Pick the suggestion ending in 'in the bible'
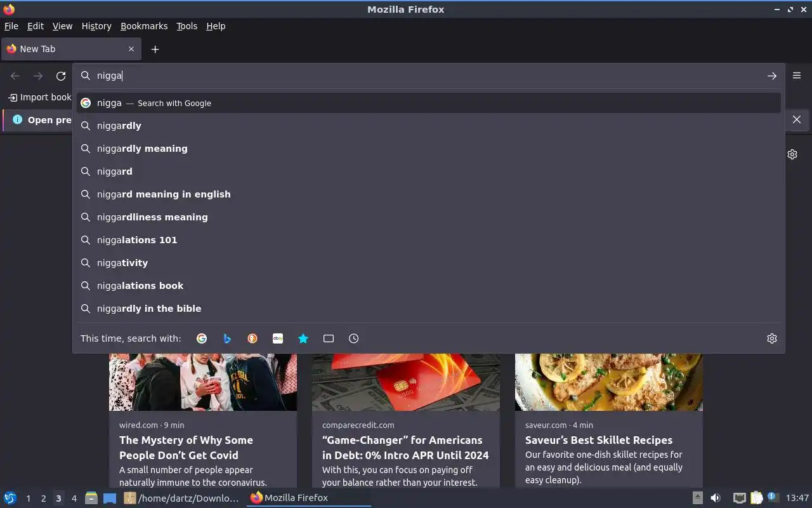The image size is (812, 508). coord(428,309)
